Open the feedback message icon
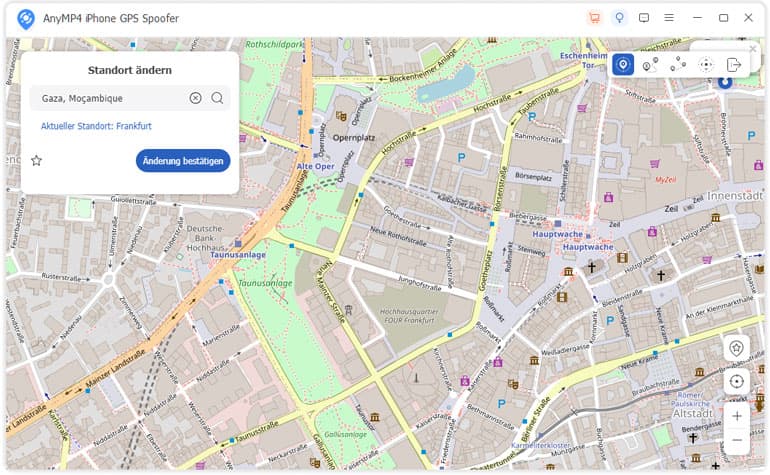 (644, 18)
